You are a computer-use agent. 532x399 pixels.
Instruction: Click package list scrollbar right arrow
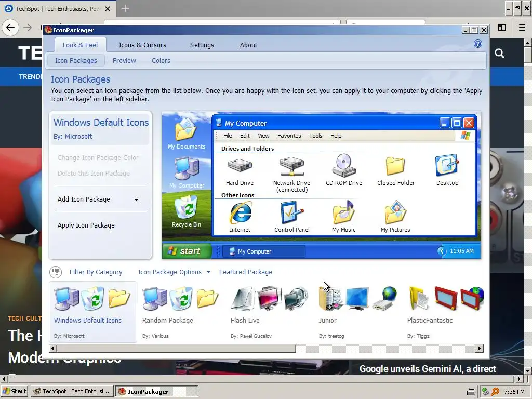(x=480, y=348)
